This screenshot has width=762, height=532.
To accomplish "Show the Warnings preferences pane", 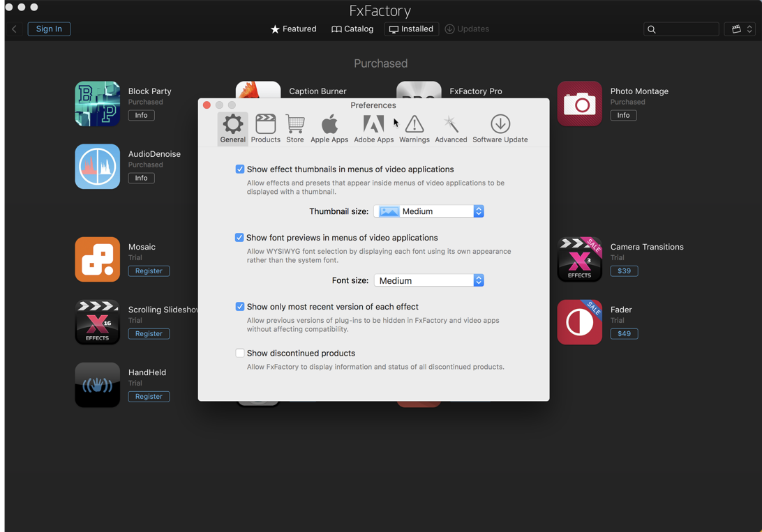I will [414, 129].
